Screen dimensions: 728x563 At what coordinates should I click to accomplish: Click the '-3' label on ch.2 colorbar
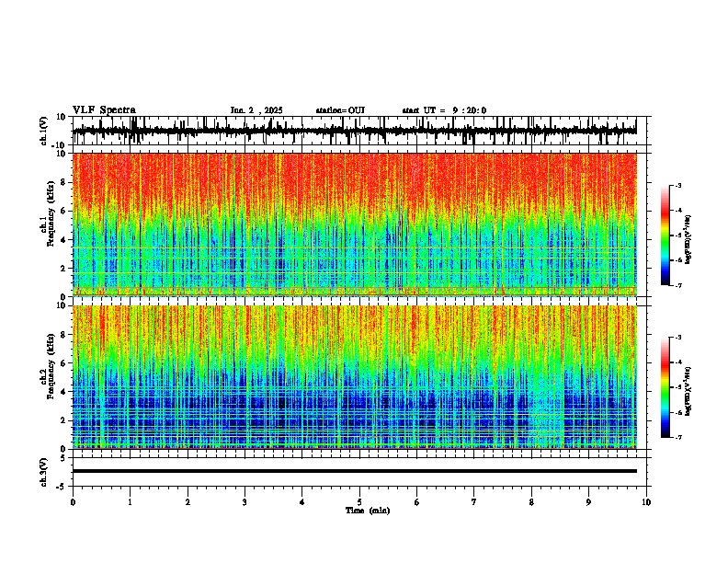[677, 338]
